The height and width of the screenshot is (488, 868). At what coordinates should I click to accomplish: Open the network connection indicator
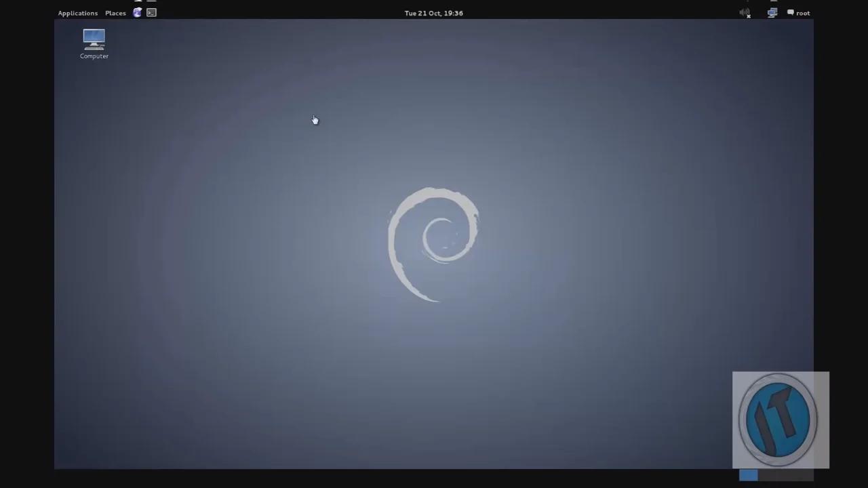772,13
